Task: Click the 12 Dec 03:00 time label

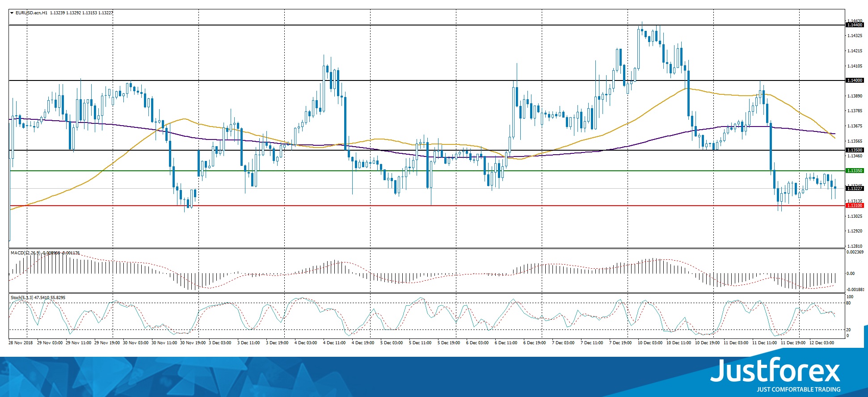Action: pyautogui.click(x=822, y=343)
